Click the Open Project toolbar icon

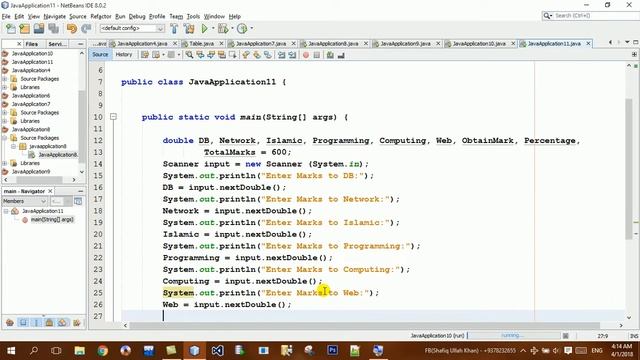(x=39, y=29)
